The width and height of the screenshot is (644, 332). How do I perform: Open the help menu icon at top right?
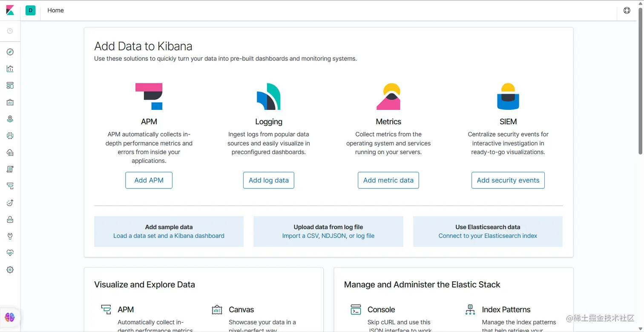click(x=627, y=10)
